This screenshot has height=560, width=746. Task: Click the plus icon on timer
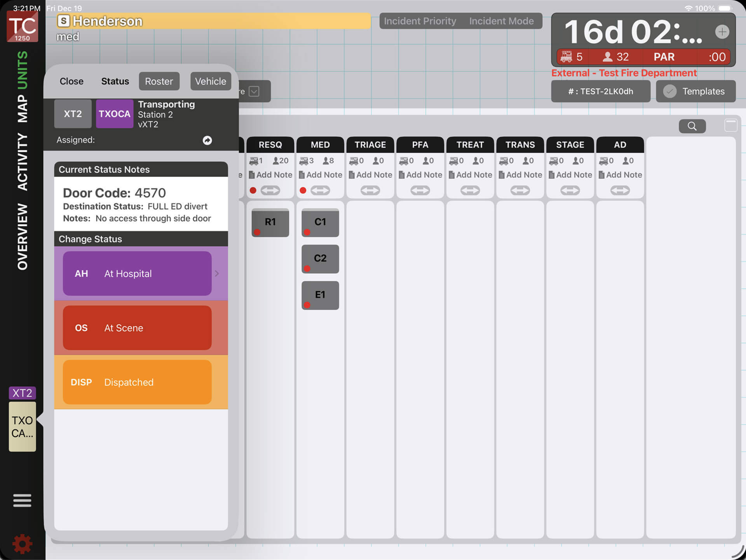[x=722, y=32]
